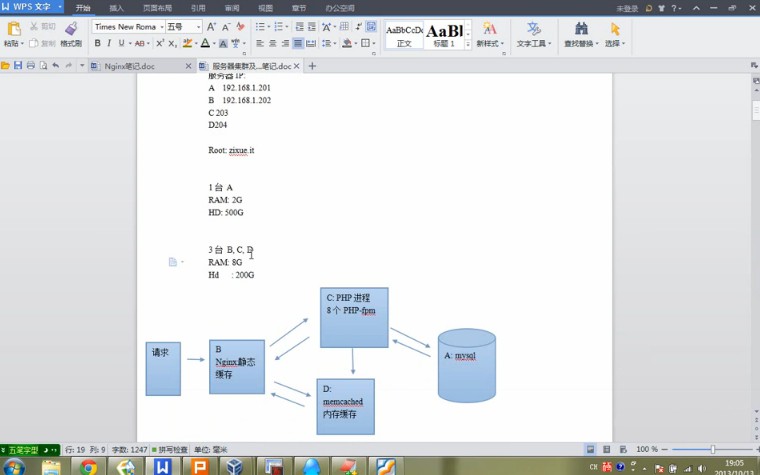760x475 pixels.
Task: Open the highlight color dropdown arrow
Action: (196, 44)
